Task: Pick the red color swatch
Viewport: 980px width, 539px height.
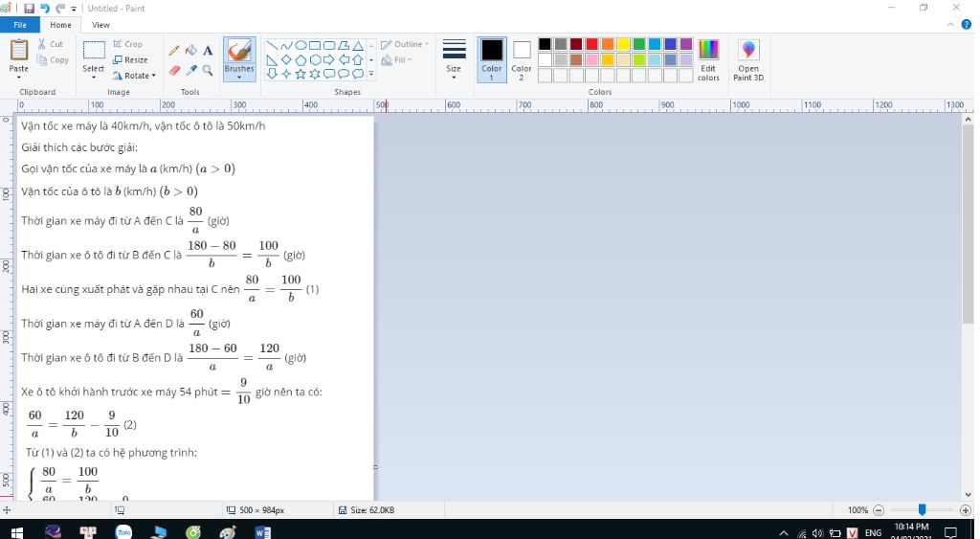Action: click(x=591, y=44)
